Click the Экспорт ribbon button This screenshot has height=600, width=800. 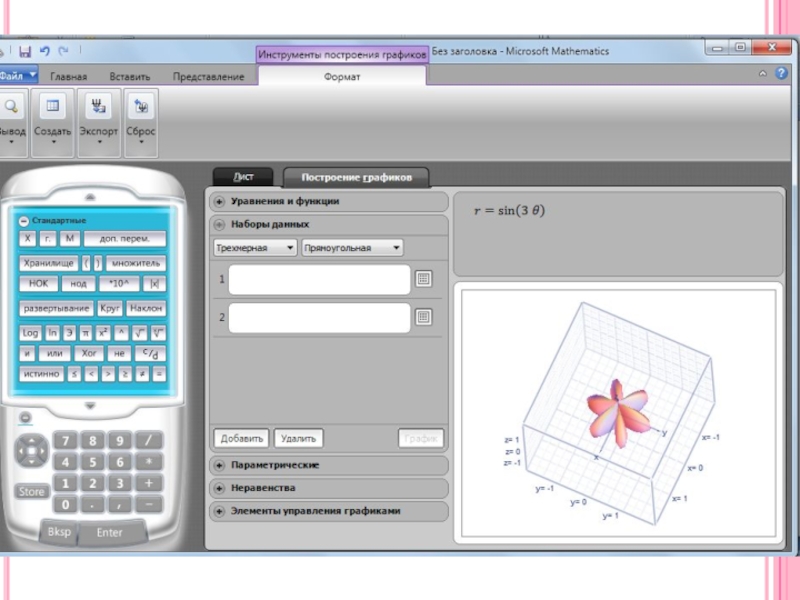tap(98, 122)
